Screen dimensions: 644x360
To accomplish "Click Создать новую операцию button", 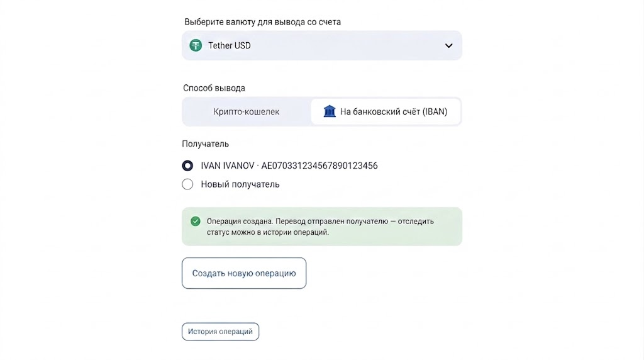I will click(244, 273).
